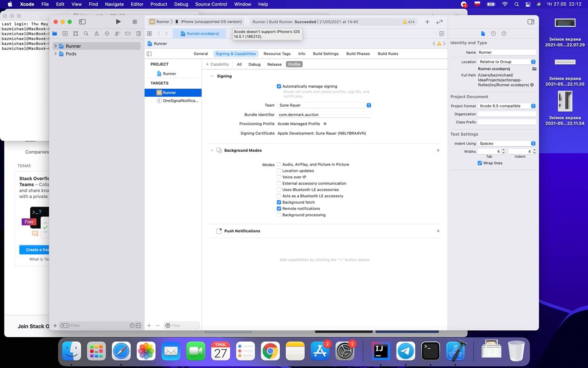
Task: Collapse the Background Modes section
Action: click(212, 150)
